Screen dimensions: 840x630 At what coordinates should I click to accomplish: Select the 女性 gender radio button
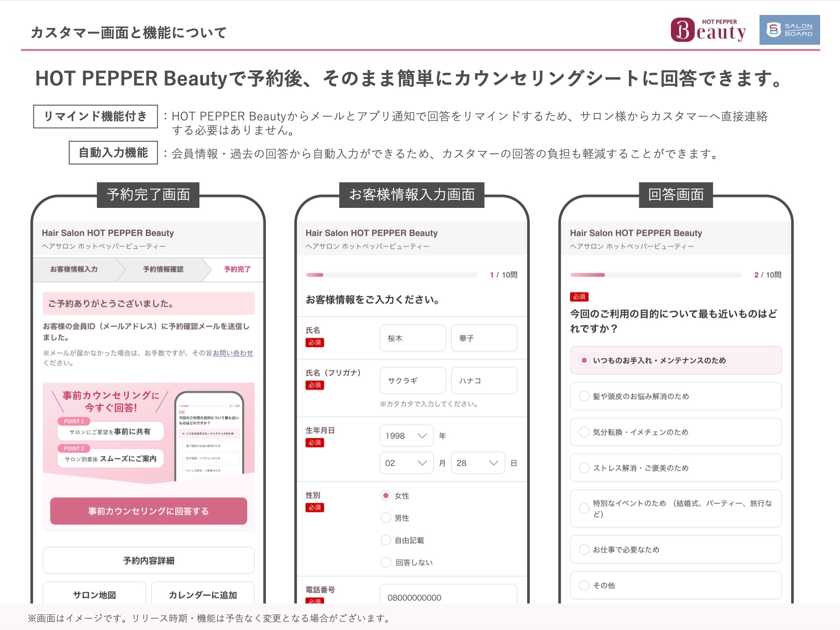(386, 496)
